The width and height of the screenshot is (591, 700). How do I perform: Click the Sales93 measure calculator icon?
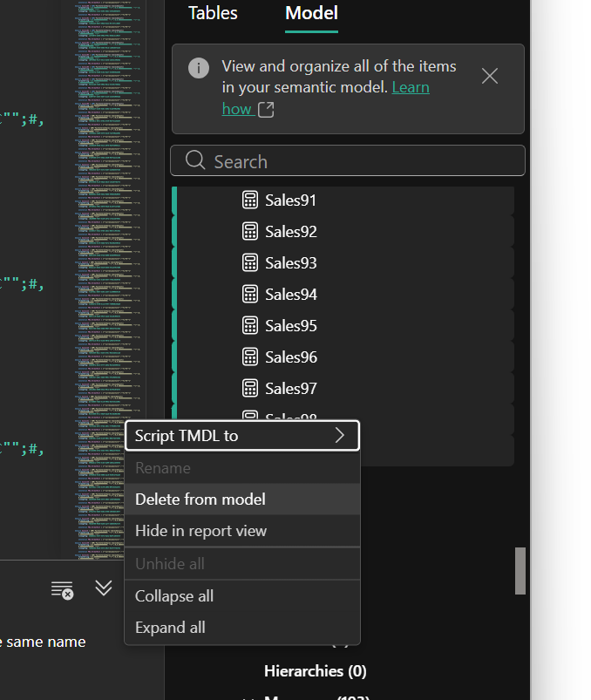[x=250, y=263]
